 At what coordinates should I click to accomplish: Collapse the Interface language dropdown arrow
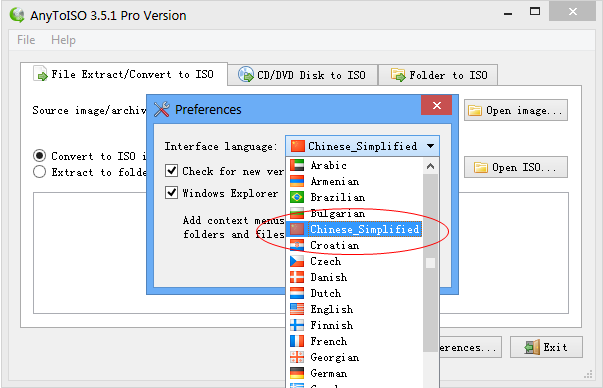tap(430, 146)
